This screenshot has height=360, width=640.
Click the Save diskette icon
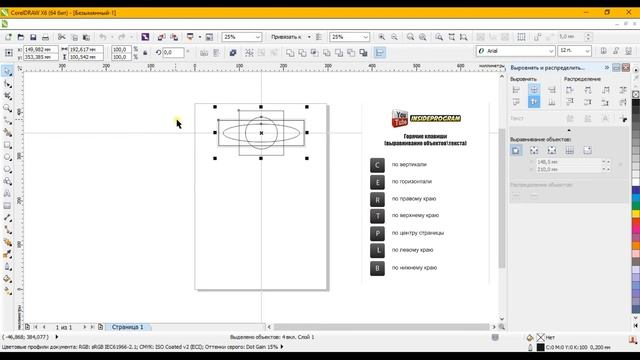point(33,37)
